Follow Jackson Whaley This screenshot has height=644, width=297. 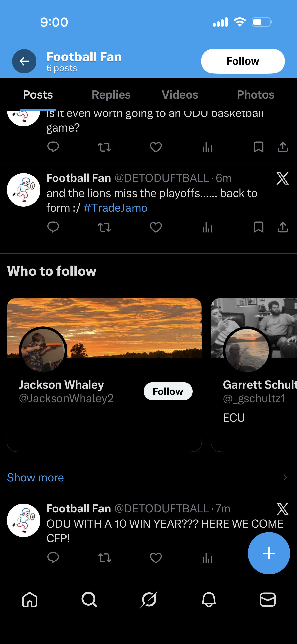point(168,391)
